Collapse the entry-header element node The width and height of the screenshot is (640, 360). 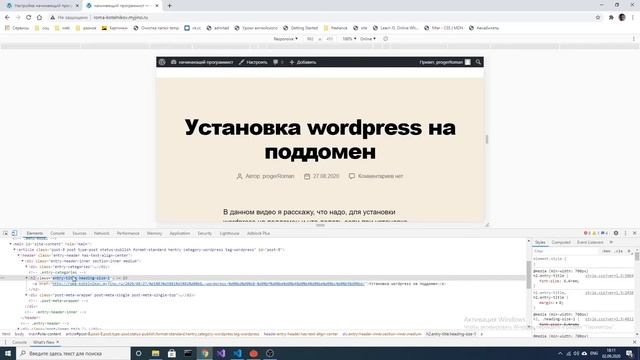[18, 255]
